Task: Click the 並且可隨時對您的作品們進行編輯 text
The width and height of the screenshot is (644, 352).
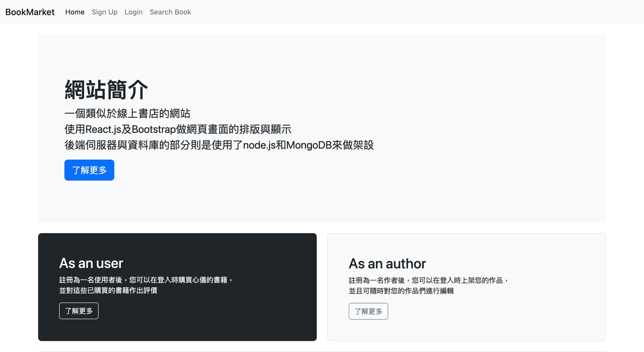Action: coord(401,291)
